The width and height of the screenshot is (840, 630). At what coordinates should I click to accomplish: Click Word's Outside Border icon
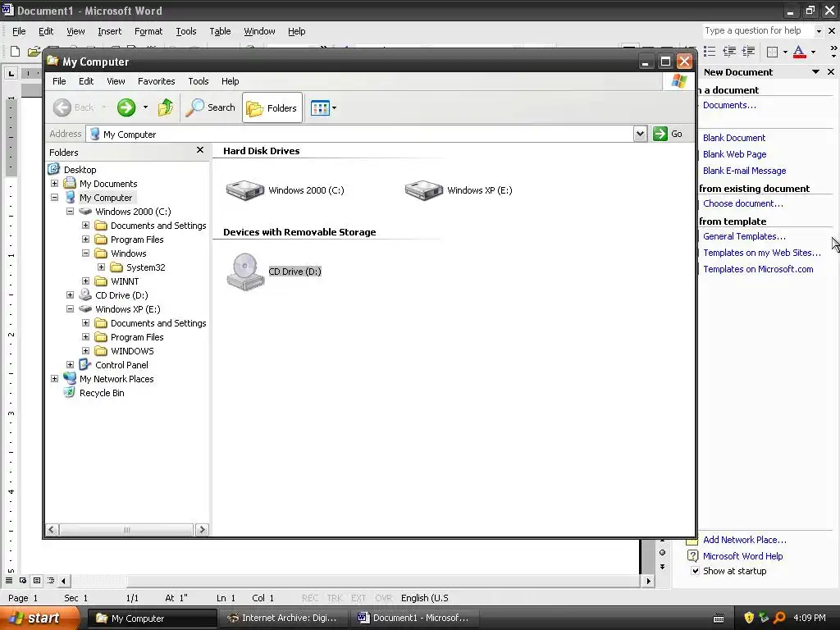click(772, 52)
